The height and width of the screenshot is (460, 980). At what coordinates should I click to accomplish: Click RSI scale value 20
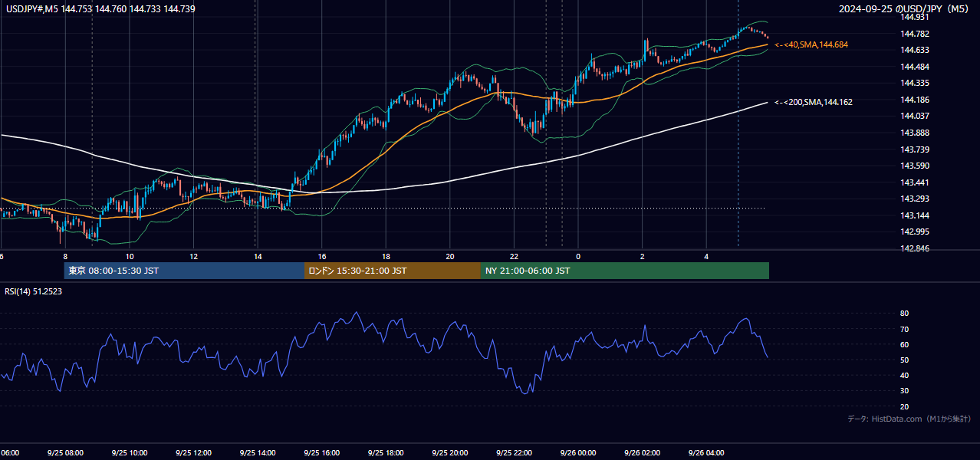click(x=905, y=407)
